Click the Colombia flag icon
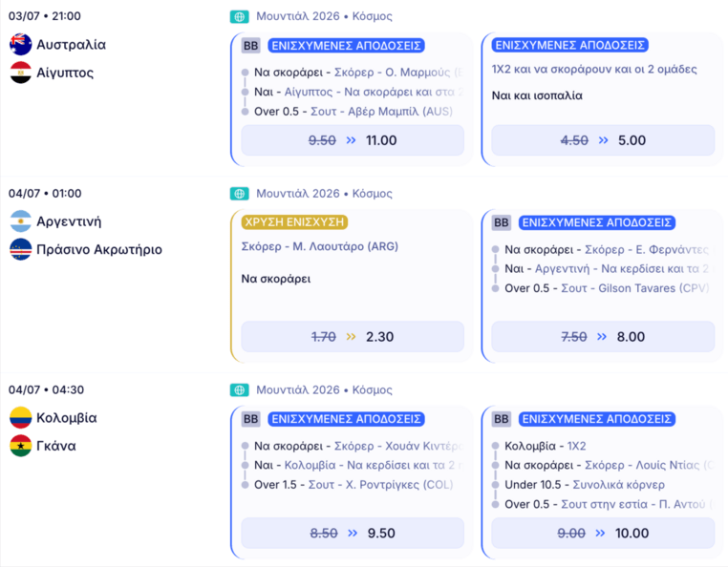728x567 pixels. [x=20, y=417]
